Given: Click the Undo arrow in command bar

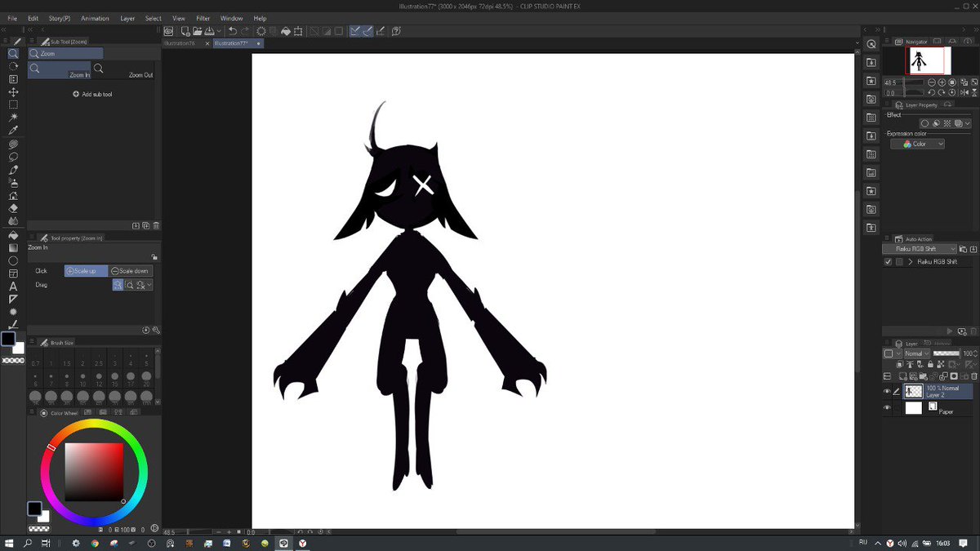Looking at the screenshot, I should point(233,31).
